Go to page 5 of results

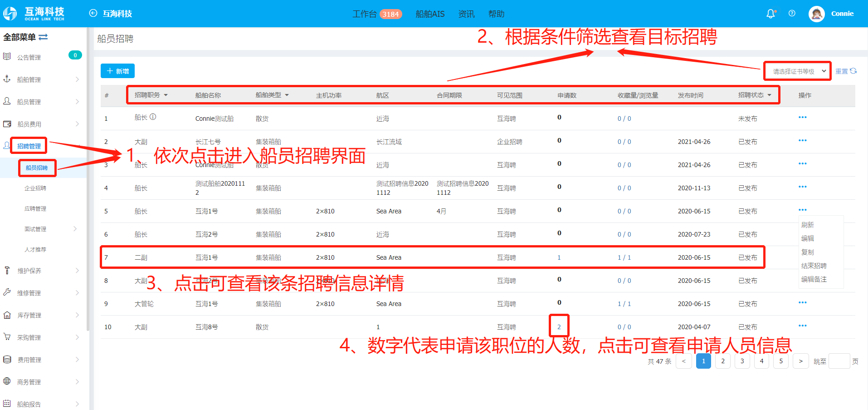(x=781, y=361)
